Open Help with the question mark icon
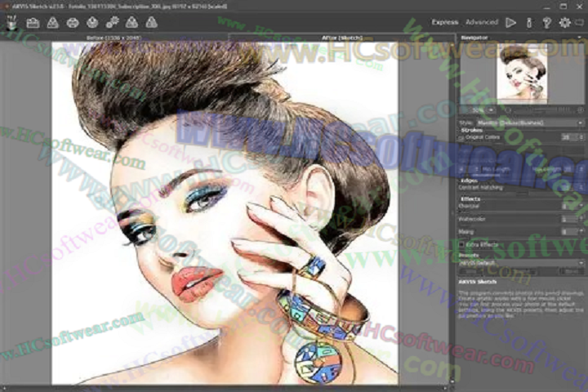588x392 pixels. (546, 23)
